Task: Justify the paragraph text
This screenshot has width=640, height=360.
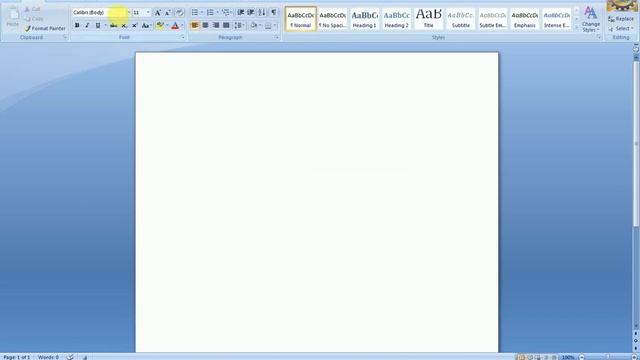Action: click(x=226, y=25)
